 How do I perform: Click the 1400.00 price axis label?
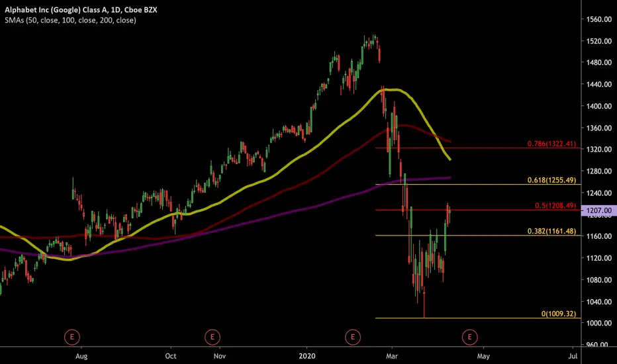click(599, 107)
